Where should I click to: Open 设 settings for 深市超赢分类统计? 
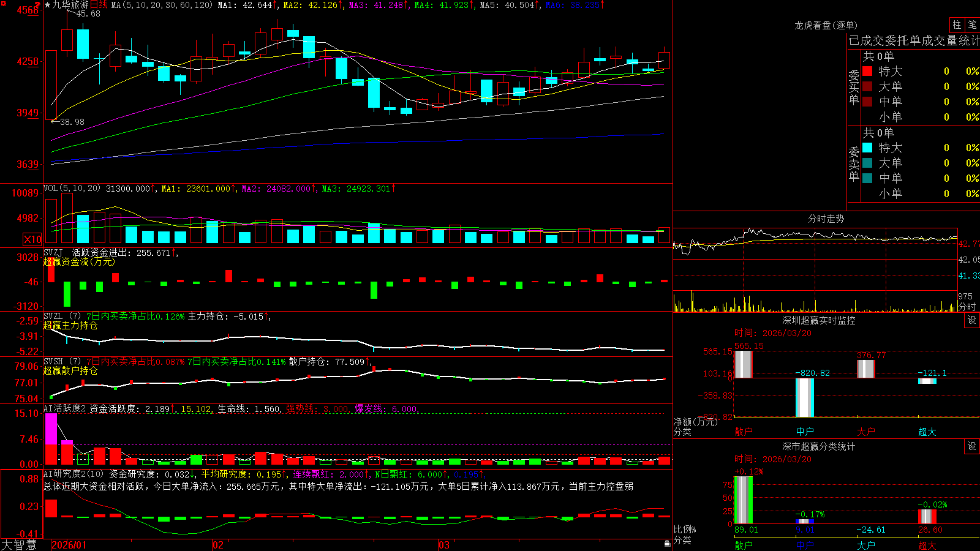(x=972, y=446)
